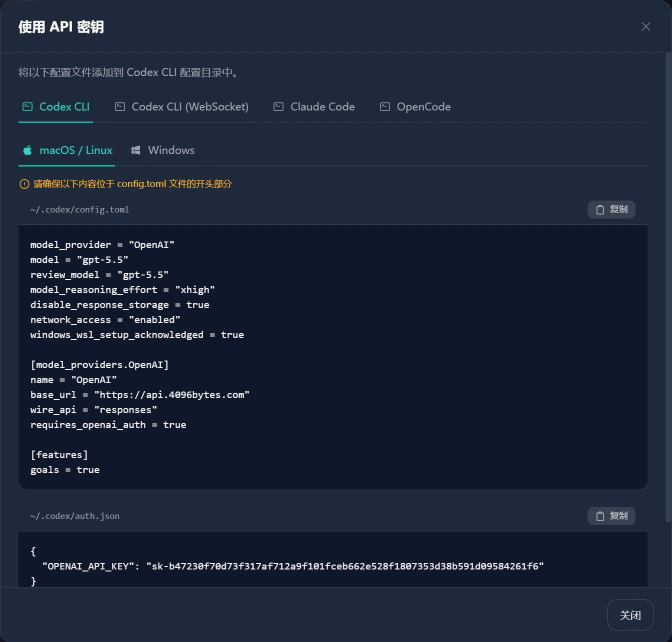This screenshot has width=672, height=642.
Task: Click the review_model = "gpt-5.5" line
Action: point(99,274)
